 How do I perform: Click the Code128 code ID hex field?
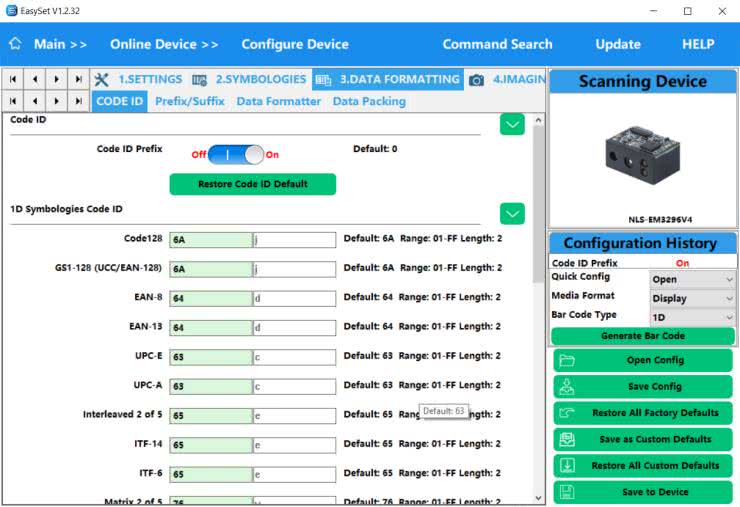210,240
